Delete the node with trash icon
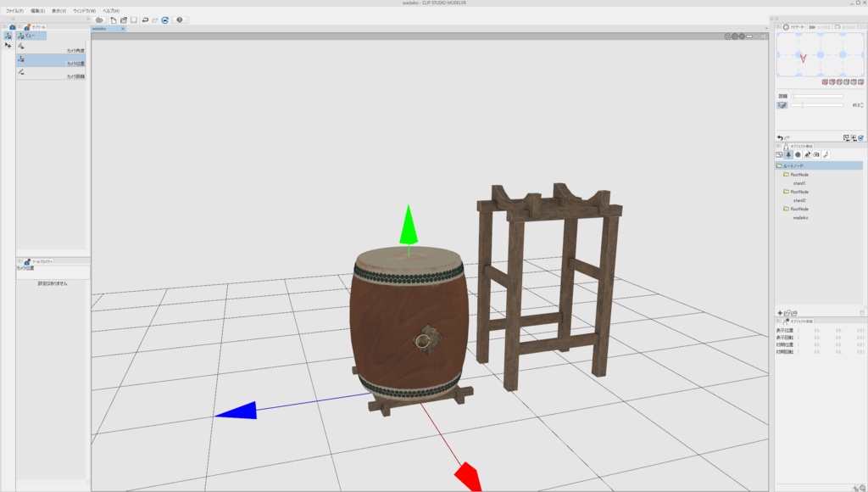This screenshot has width=868, height=492. pyautogui.click(x=861, y=313)
